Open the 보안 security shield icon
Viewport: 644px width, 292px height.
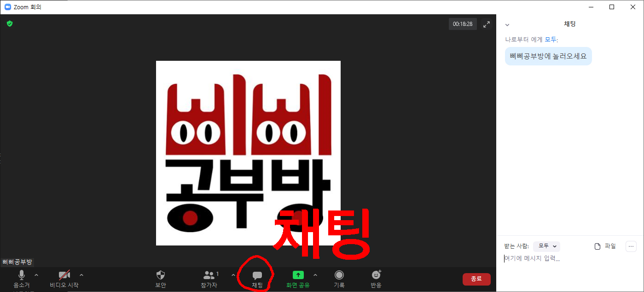click(161, 275)
